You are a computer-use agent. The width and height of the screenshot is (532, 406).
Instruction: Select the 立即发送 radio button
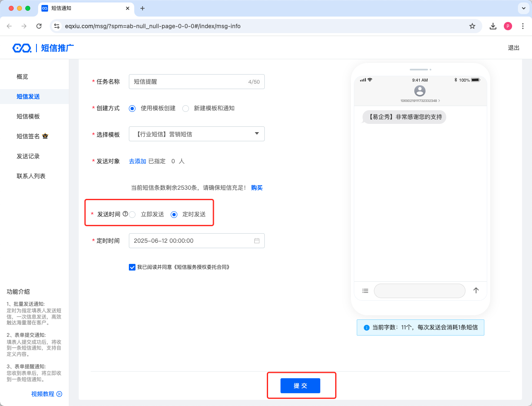(x=132, y=215)
